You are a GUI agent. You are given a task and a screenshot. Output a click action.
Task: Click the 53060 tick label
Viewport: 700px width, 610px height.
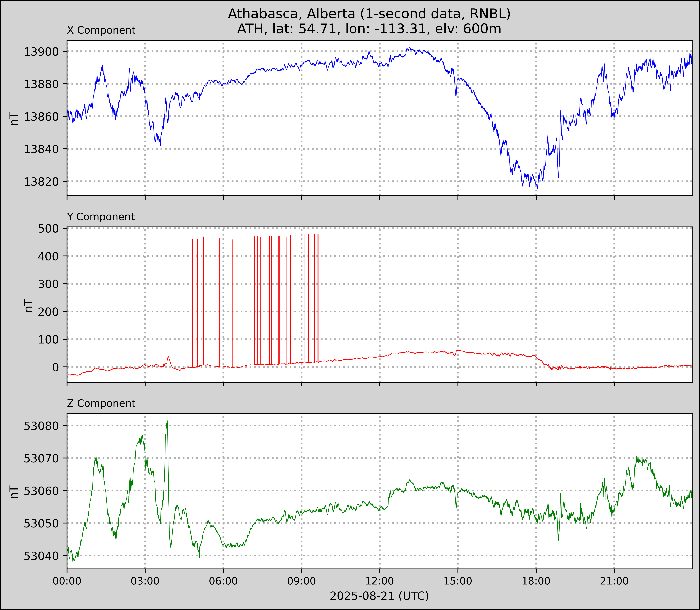pos(41,491)
